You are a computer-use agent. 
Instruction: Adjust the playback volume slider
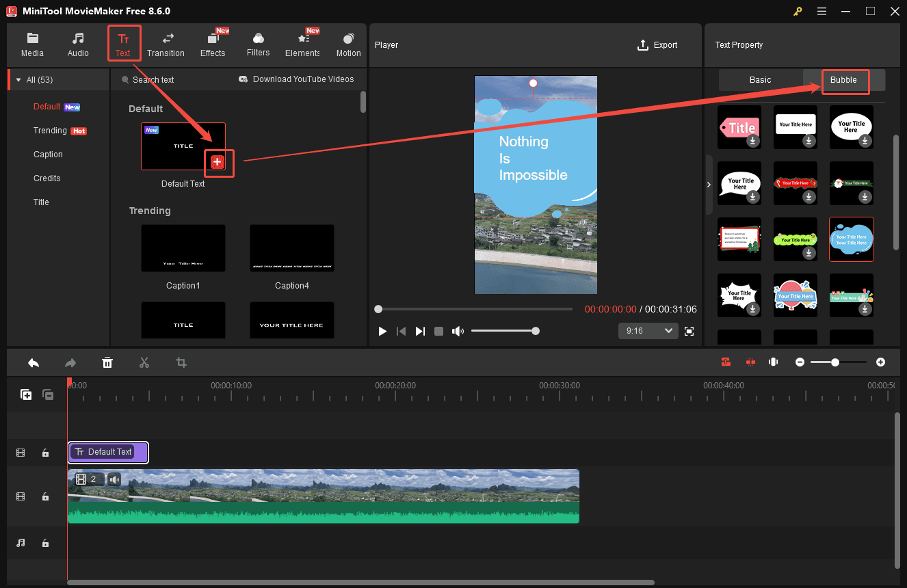[505, 331]
